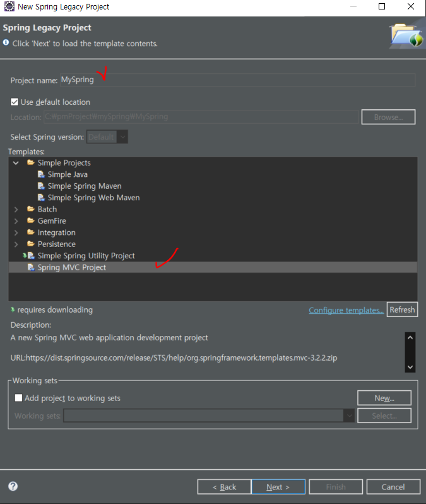This screenshot has height=504, width=426.
Task: Collapse the Simple Projects tree node
Action: [16, 163]
